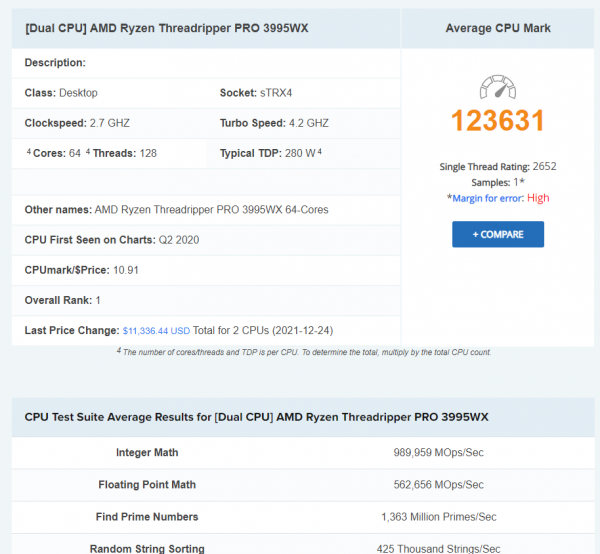The width and height of the screenshot is (600, 554).
Task: Click the Single Thread Rating value 2652
Action: point(544,166)
